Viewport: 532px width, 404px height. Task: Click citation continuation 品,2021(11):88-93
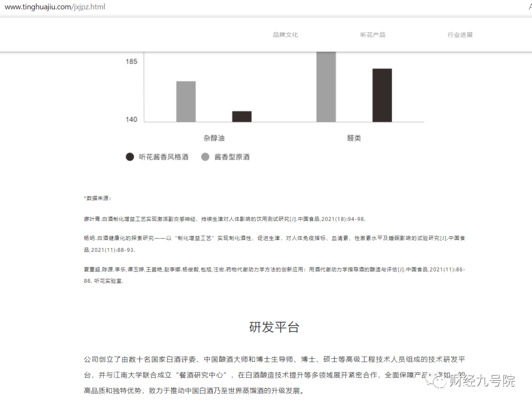point(109,250)
